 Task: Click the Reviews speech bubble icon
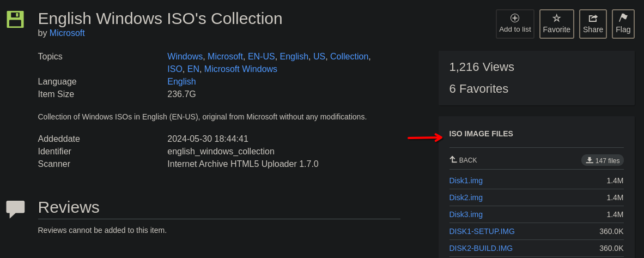coord(15,208)
